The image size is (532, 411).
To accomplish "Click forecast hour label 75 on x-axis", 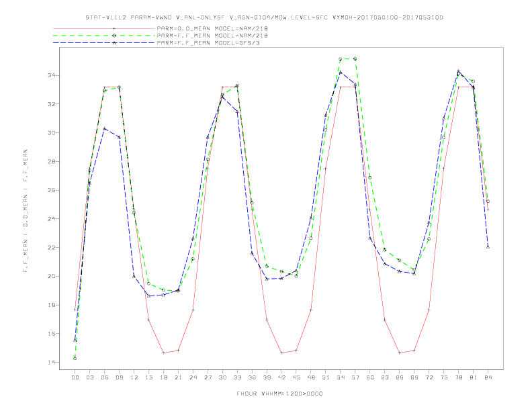I will click(x=444, y=377).
